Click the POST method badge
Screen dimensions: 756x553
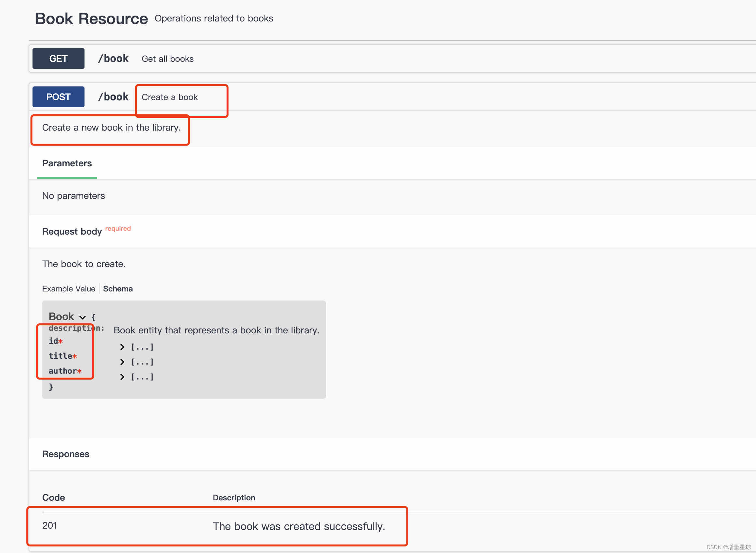pos(58,97)
